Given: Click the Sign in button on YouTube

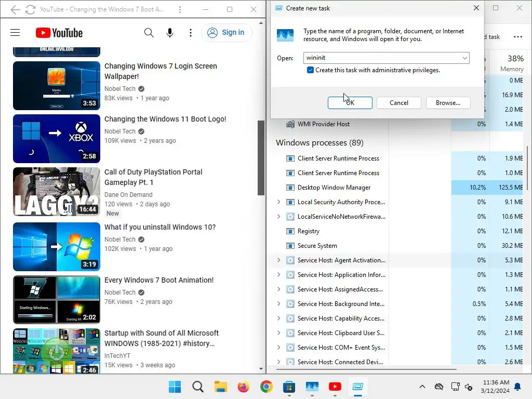Looking at the screenshot, I should [227, 33].
